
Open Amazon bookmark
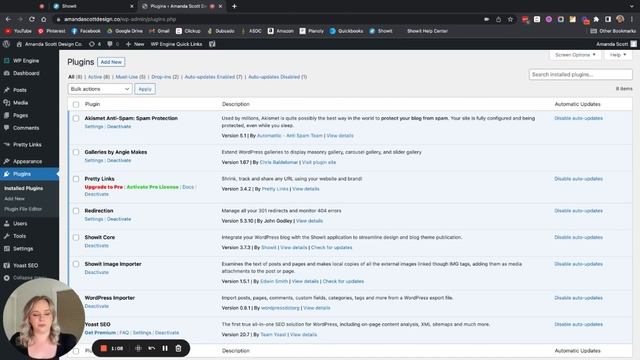[280, 31]
